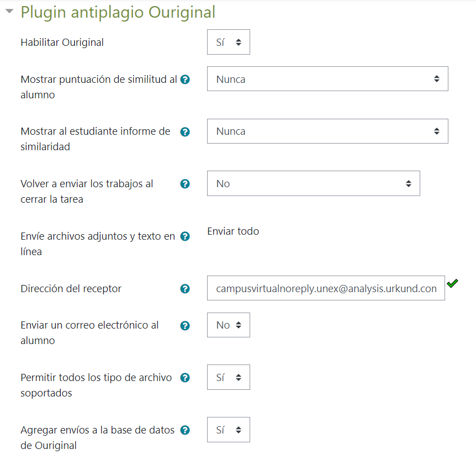Click the receiver email address field
Screen dimensions: 476x460
[326, 288]
